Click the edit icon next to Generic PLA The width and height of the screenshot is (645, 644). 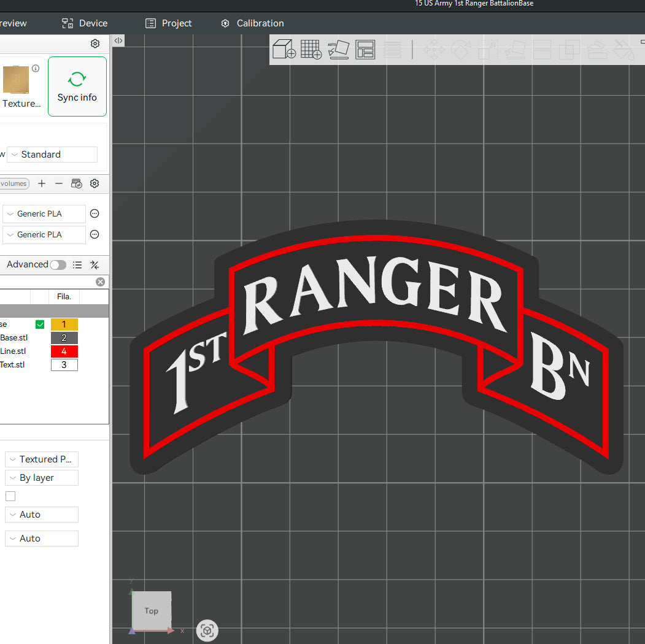pos(95,213)
